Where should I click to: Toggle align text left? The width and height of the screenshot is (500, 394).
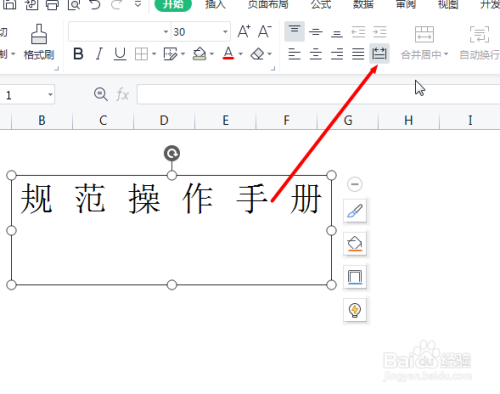[x=294, y=54]
